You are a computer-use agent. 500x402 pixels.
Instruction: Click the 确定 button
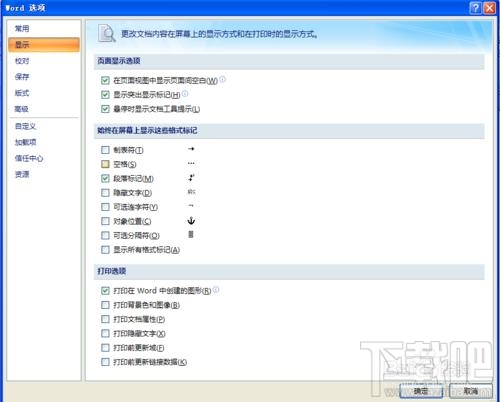pos(421,391)
